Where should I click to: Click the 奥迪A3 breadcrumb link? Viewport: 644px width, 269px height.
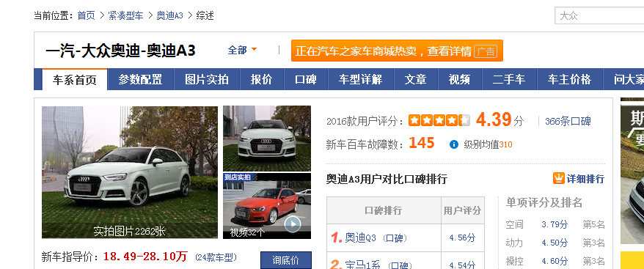169,16
